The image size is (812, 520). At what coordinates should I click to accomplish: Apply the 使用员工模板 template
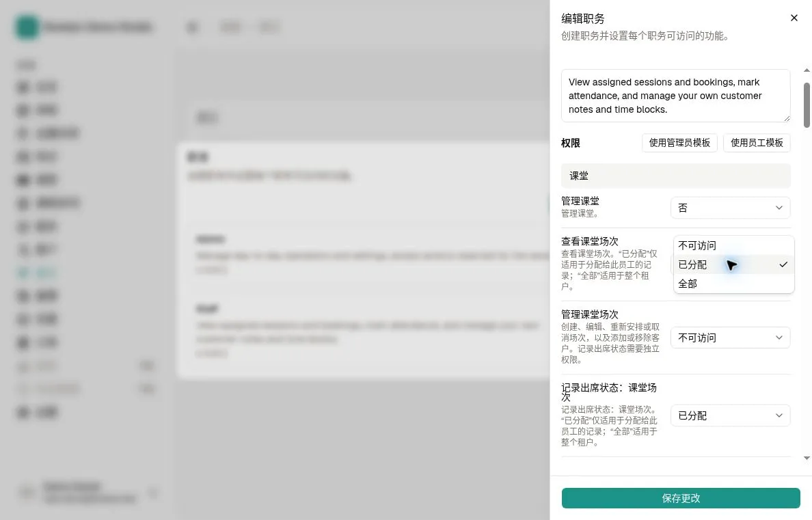[757, 143]
